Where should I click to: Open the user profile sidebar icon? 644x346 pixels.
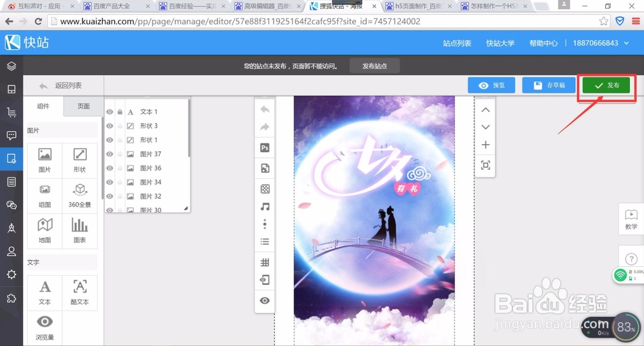coord(12,251)
